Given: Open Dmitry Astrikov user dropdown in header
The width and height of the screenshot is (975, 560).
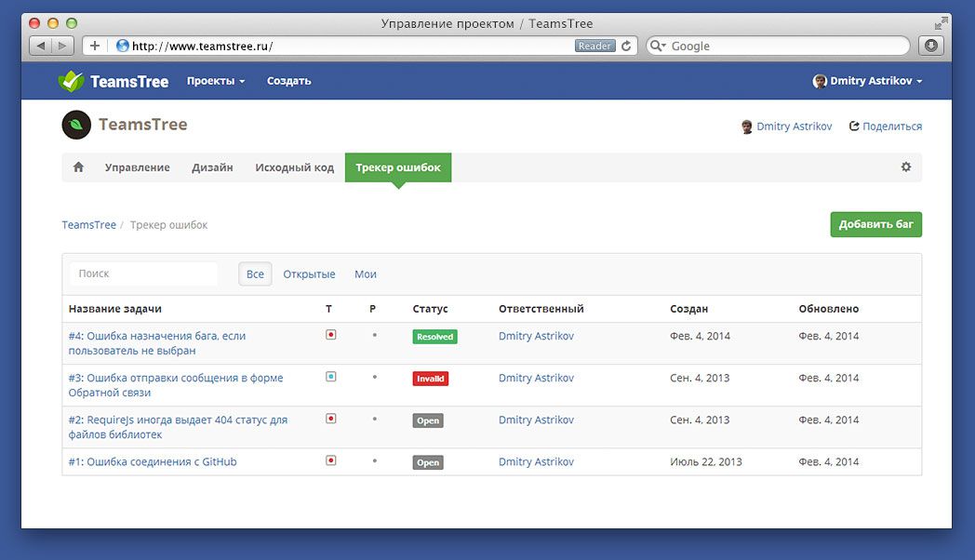Looking at the screenshot, I should pyautogui.click(x=867, y=81).
